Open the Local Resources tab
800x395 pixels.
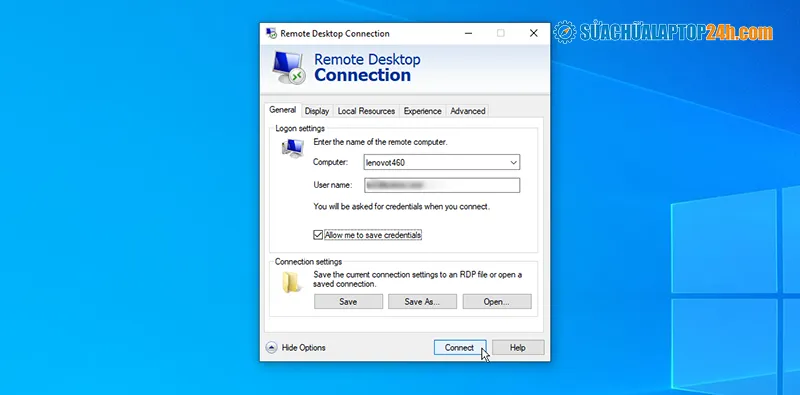[x=366, y=111]
